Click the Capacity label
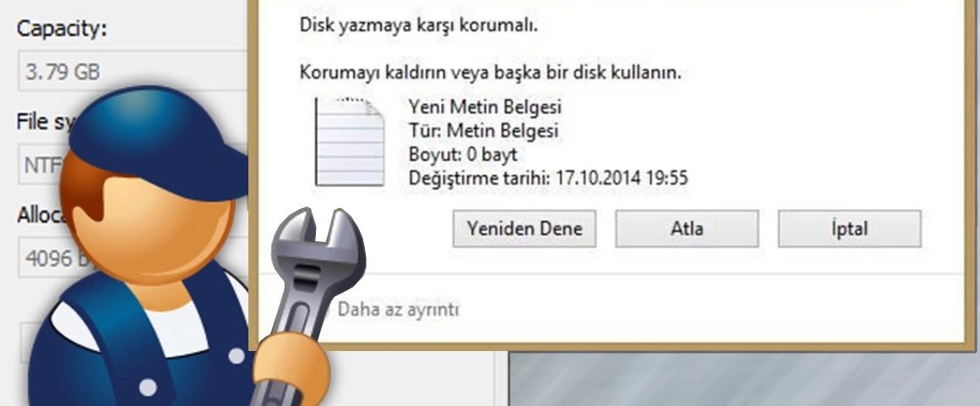Image resolution: width=980 pixels, height=406 pixels. (x=62, y=29)
